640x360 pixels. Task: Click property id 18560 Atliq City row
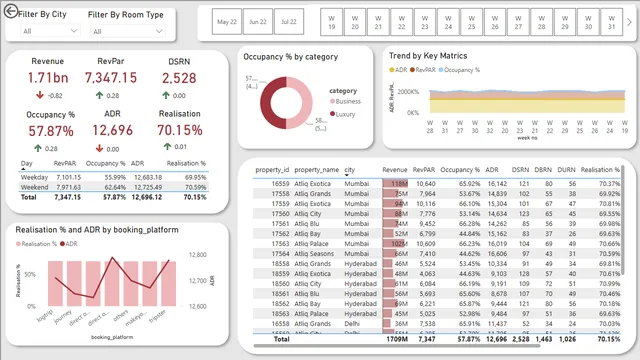(x=437, y=284)
